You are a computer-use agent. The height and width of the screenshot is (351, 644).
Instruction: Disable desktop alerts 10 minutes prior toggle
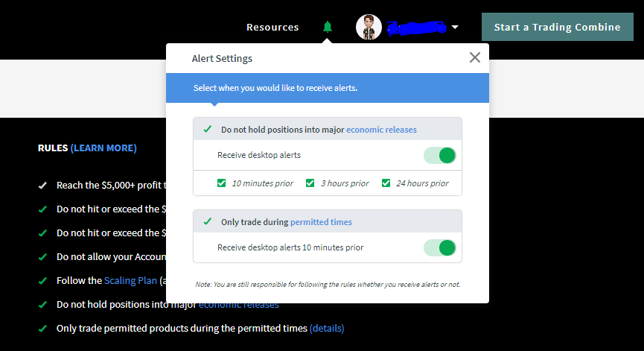click(x=440, y=248)
